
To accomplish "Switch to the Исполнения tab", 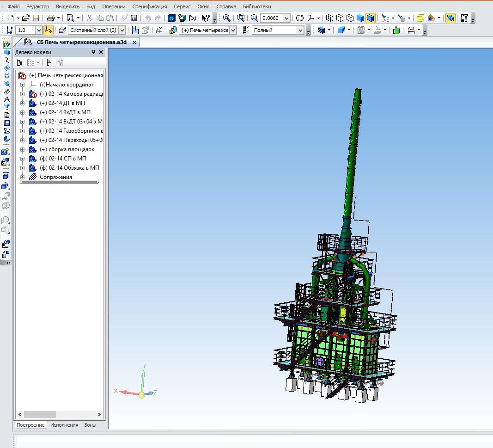I will (64, 425).
